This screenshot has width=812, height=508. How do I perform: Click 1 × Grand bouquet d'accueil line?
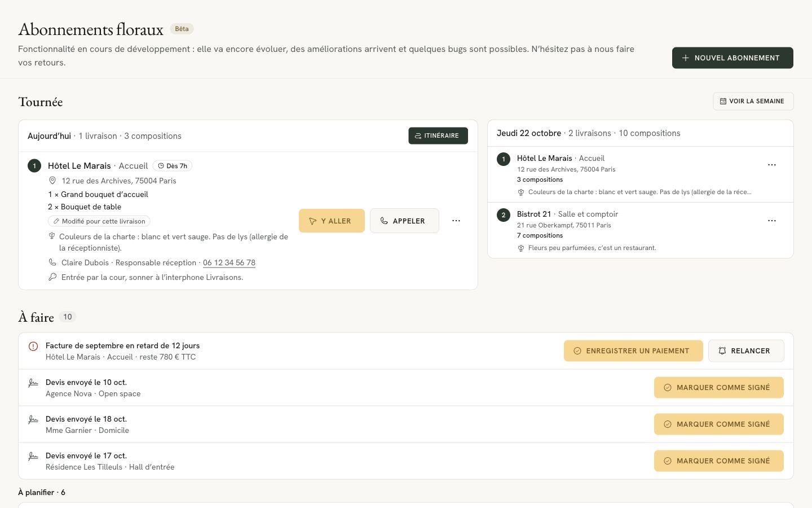pyautogui.click(x=98, y=194)
